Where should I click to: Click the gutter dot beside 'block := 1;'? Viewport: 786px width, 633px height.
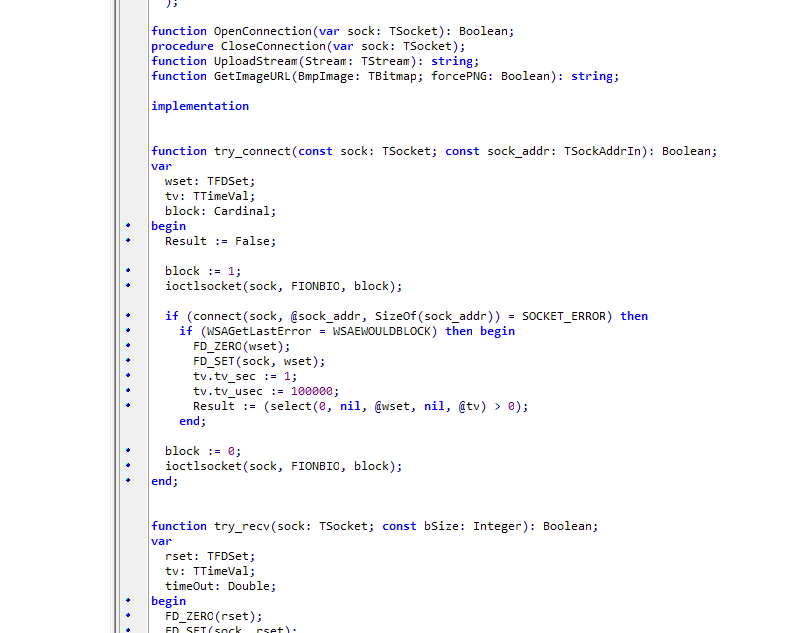point(128,270)
